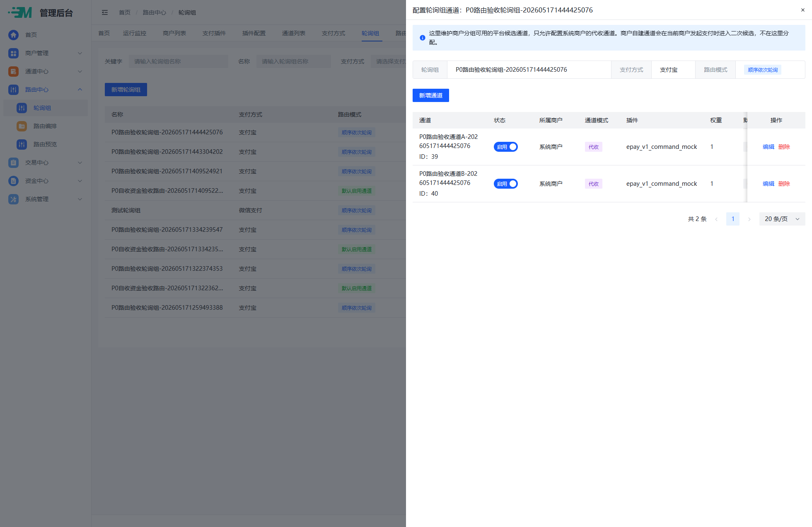Viewport: 812px width, 527px height.
Task: Expand the 商户管理 menu chevron
Action: click(x=80, y=53)
